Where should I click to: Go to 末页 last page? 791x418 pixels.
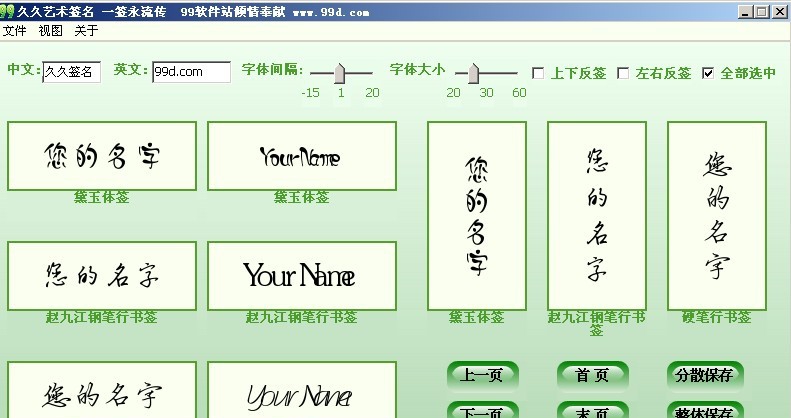(x=593, y=410)
